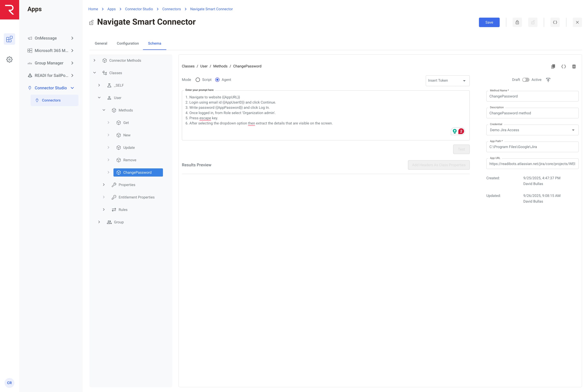Click the unlock icon beside connector title
This screenshot has width=588, height=392.
[x=91, y=22]
